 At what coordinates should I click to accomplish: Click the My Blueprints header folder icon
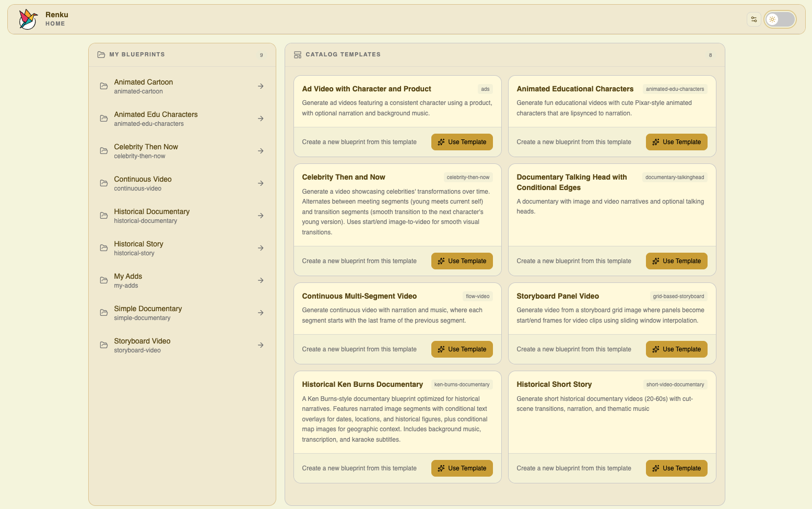[101, 55]
